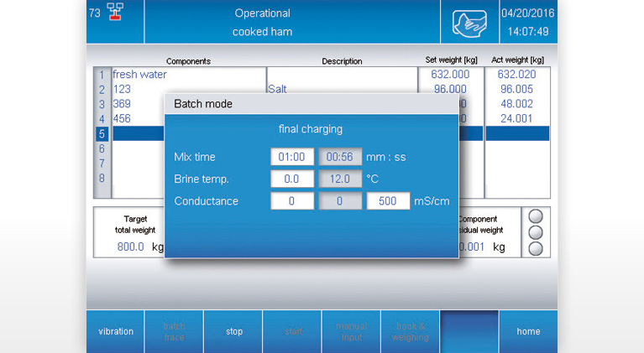Click the Target total weight value 800.0

pyautogui.click(x=129, y=247)
